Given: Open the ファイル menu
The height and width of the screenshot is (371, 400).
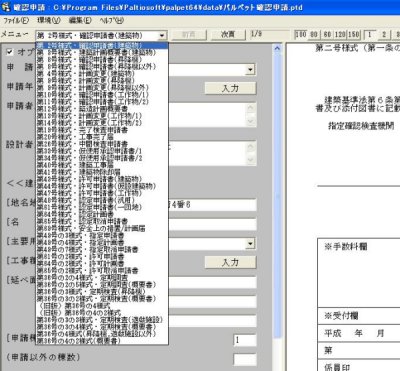Looking at the screenshot, I should [16, 20].
